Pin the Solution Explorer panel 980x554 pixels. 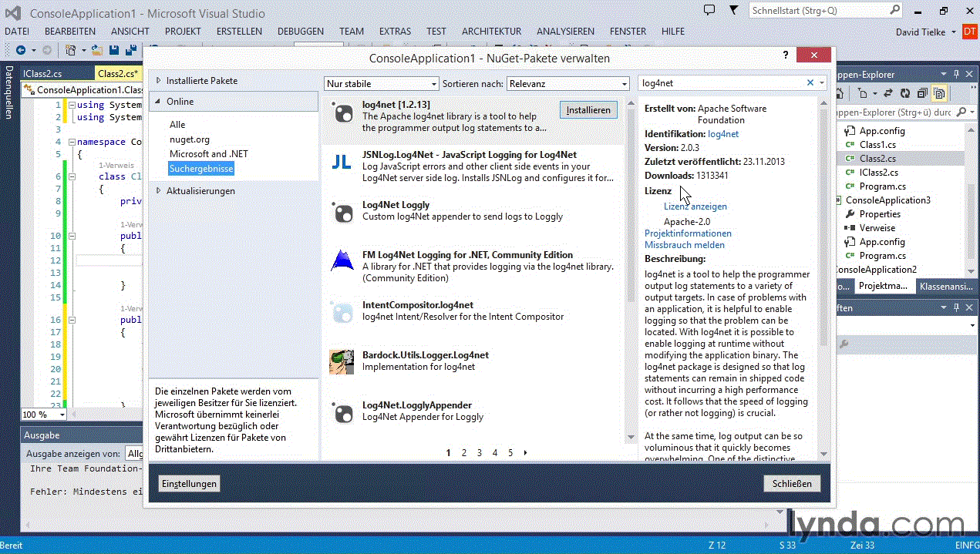(956, 75)
